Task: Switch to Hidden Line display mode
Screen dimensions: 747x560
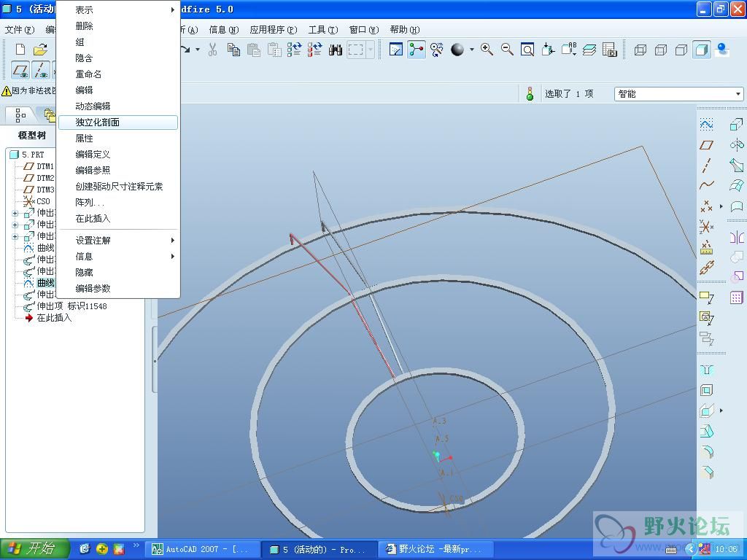Action: pyautogui.click(x=661, y=50)
